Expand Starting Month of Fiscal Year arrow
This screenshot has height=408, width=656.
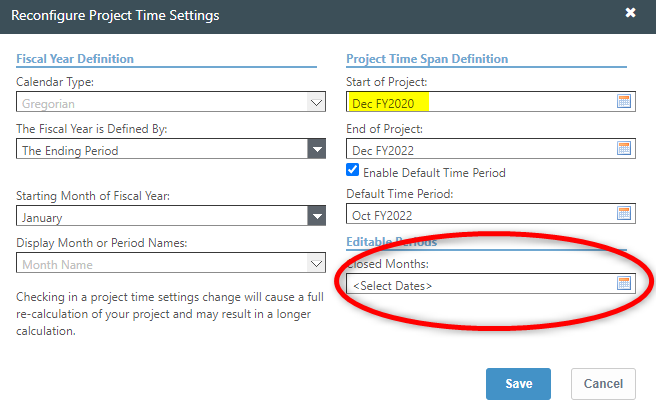316,216
